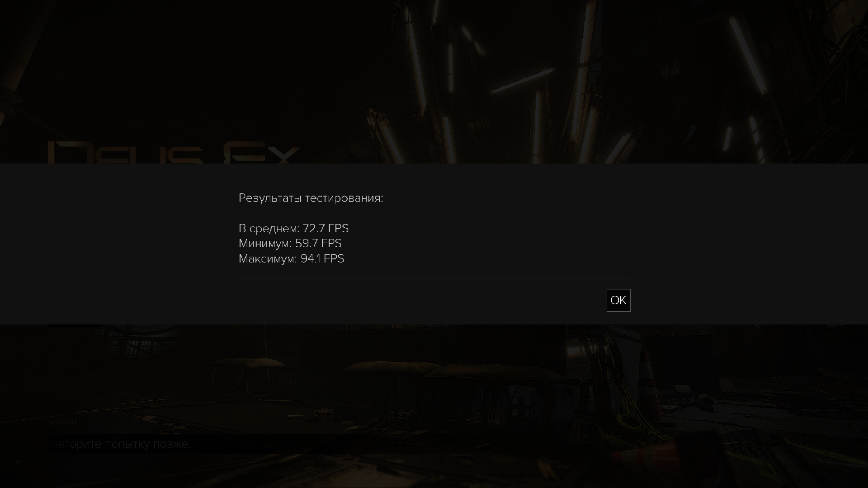Select the 'В среднем: 72.7 FPS' line
The image size is (868, 488).
293,229
